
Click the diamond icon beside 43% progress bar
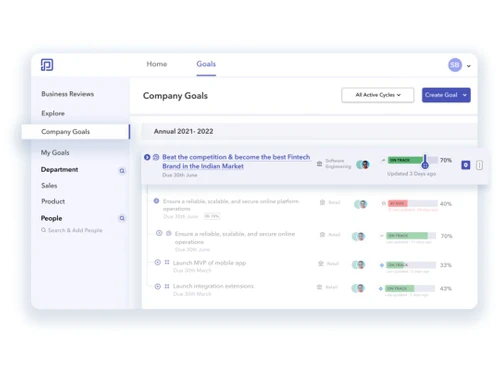(381, 289)
